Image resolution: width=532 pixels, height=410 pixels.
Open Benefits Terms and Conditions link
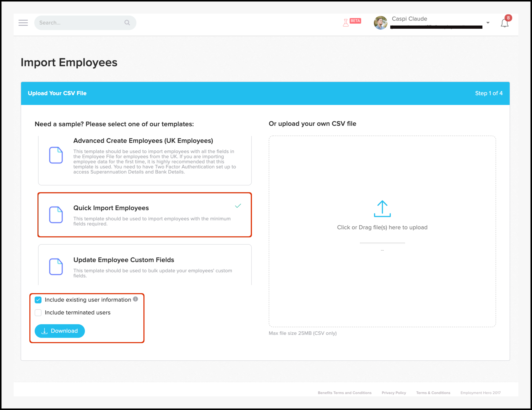click(x=345, y=393)
